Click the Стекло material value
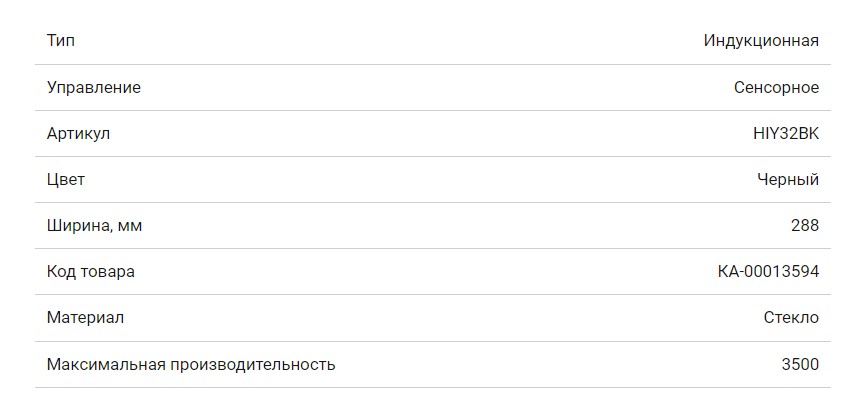The image size is (862, 402). tap(790, 318)
